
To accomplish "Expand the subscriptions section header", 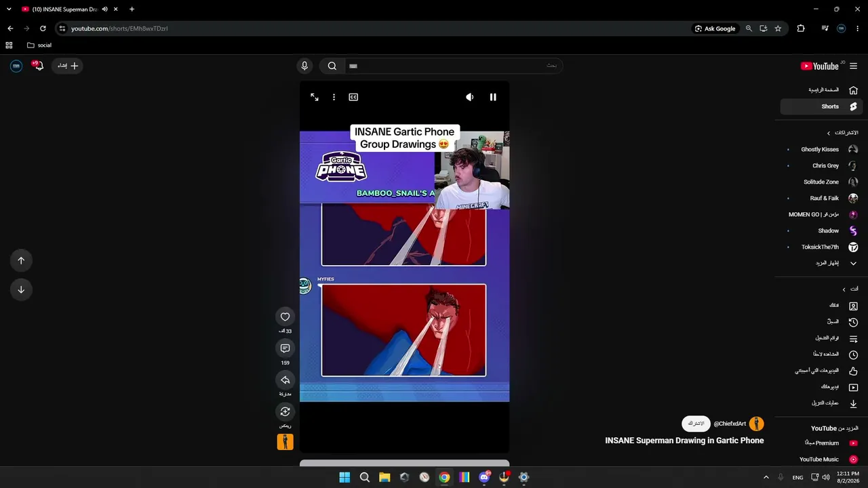I will point(843,133).
